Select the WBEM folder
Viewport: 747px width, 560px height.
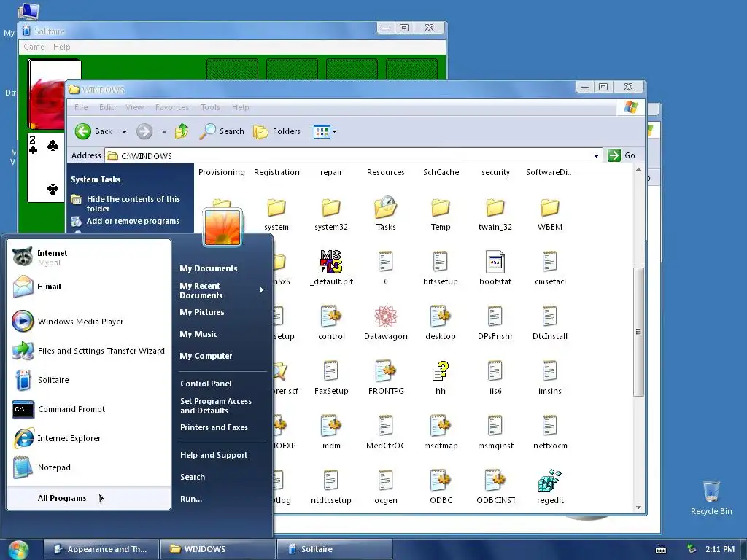(550, 214)
